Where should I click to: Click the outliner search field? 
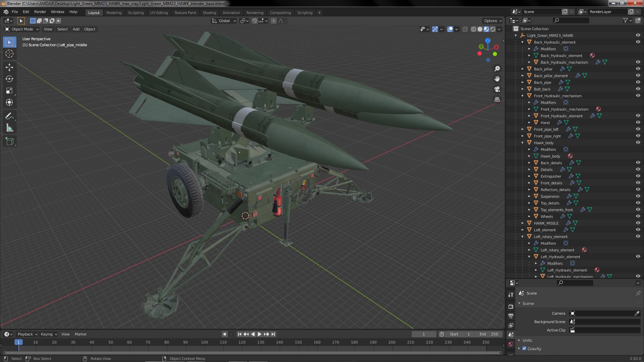click(571, 20)
